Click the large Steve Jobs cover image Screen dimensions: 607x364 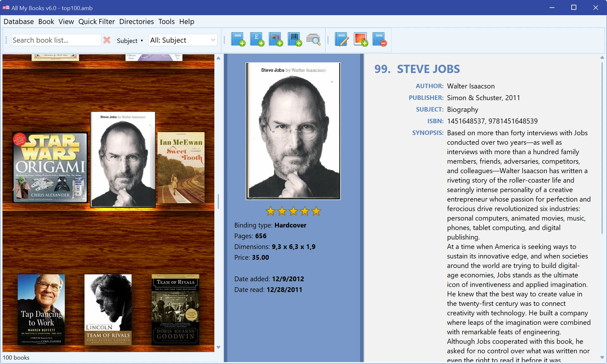pyautogui.click(x=293, y=131)
